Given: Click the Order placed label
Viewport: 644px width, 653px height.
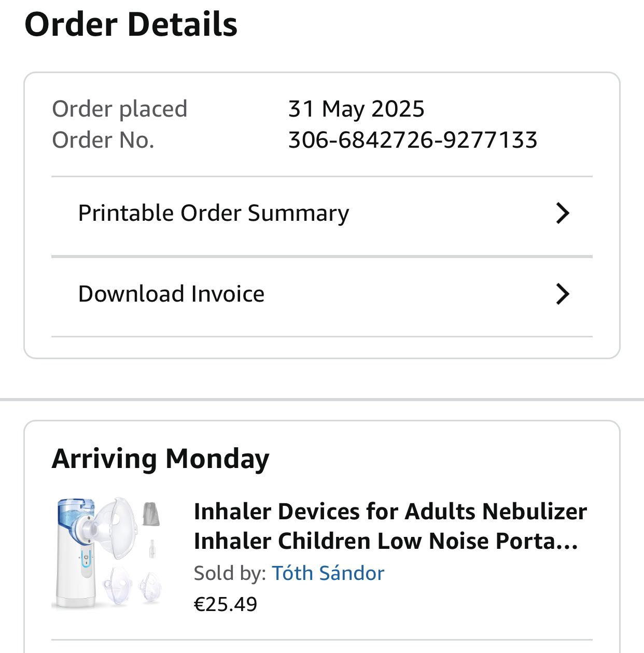Looking at the screenshot, I should [120, 109].
